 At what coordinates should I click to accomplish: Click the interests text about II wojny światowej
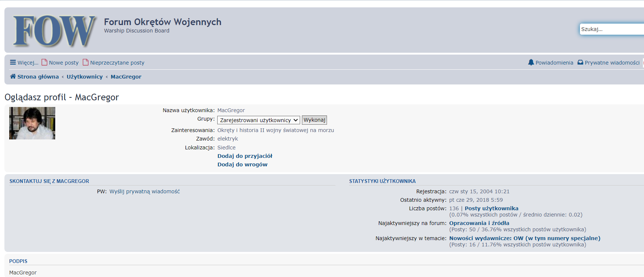[275, 130]
